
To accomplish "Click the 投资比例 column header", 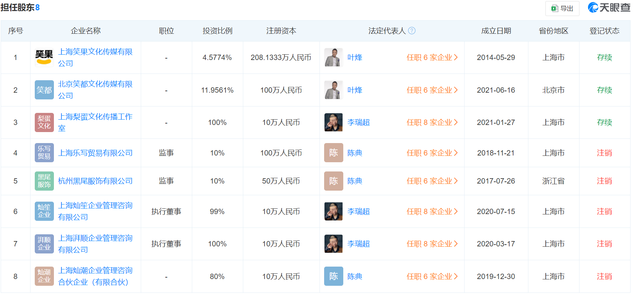I will click(x=217, y=31).
